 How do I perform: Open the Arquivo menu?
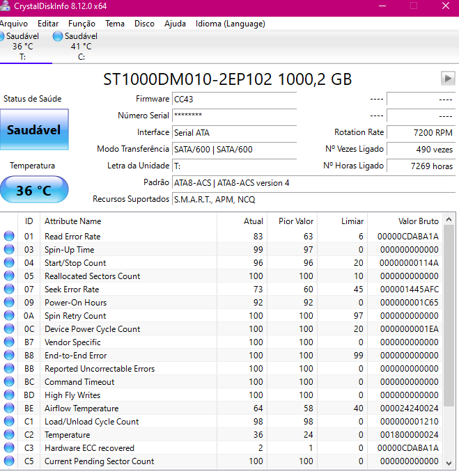(14, 24)
